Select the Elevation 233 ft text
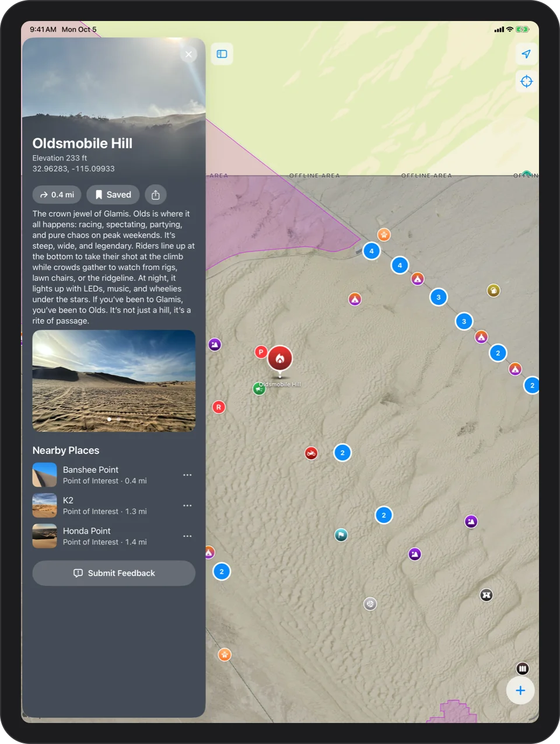Viewport: 560px width, 744px height. (60, 158)
